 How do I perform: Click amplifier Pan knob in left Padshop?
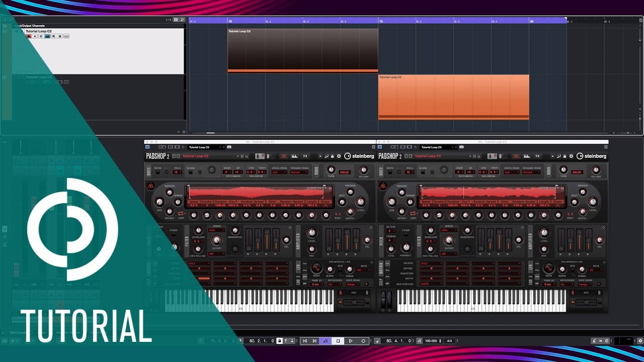312,249
